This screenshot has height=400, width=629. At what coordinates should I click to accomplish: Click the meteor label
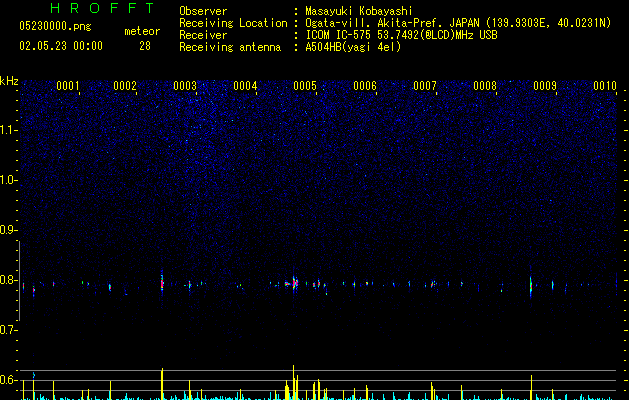[x=142, y=31]
